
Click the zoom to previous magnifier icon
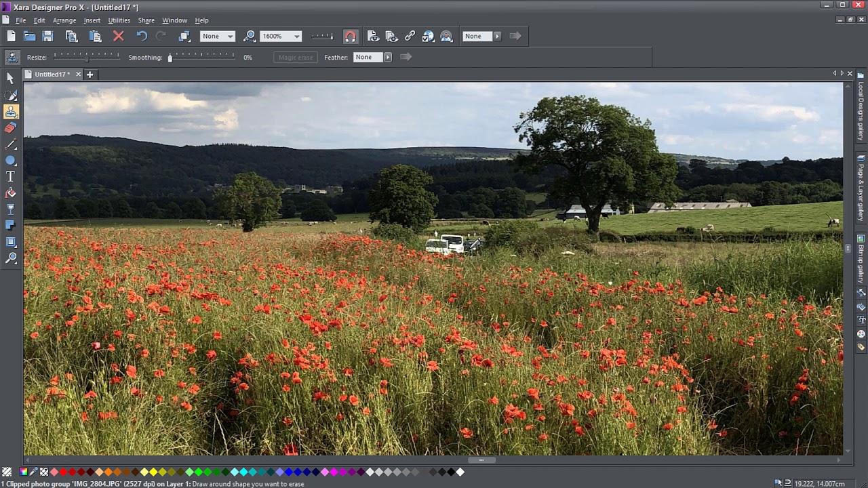(x=250, y=36)
